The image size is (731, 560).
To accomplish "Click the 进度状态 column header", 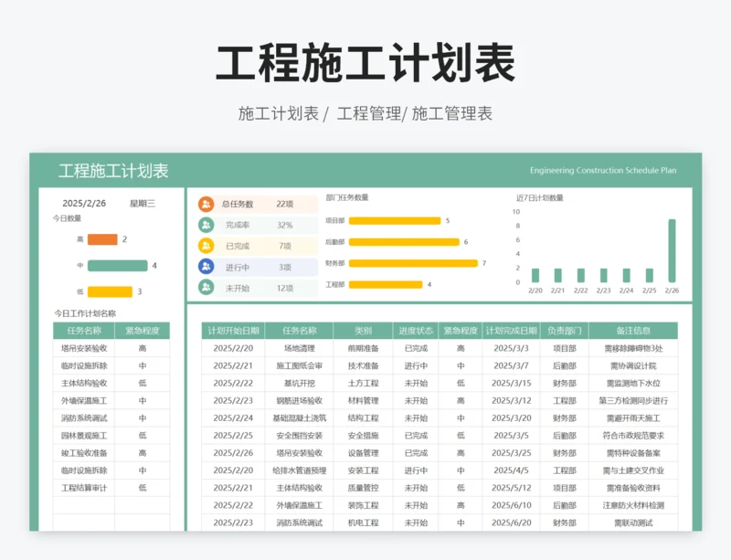I will coord(416,331).
